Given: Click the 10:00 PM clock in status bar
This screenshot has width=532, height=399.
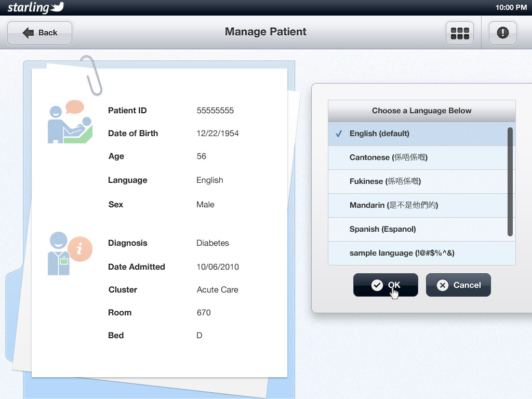Looking at the screenshot, I should 511,7.
